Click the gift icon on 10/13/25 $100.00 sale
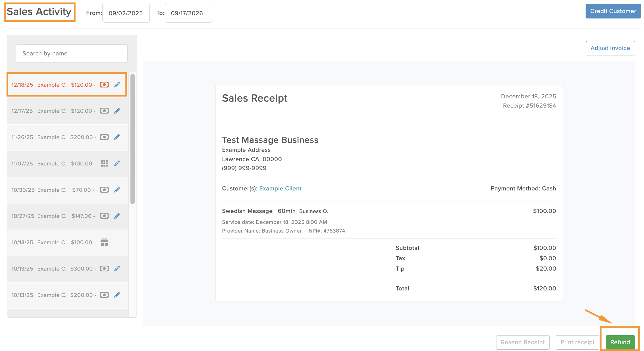 [104, 242]
